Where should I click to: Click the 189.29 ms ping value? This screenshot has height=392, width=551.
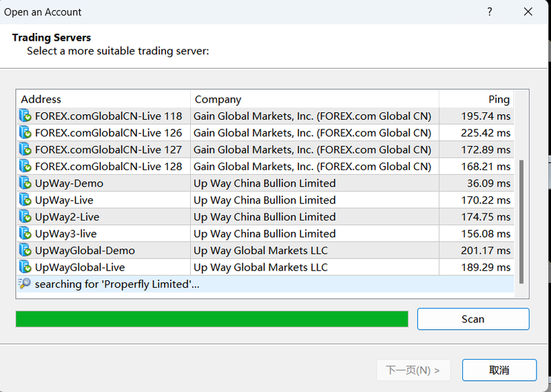coord(486,267)
